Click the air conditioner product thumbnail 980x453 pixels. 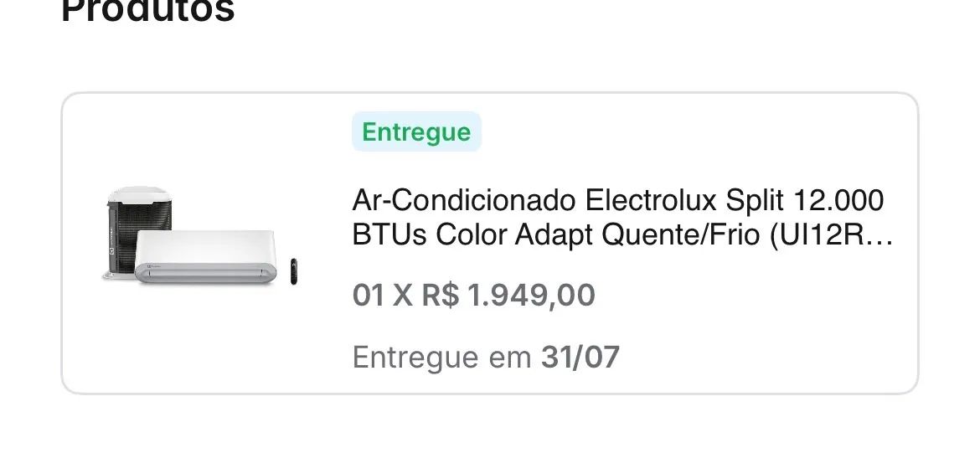(x=200, y=236)
